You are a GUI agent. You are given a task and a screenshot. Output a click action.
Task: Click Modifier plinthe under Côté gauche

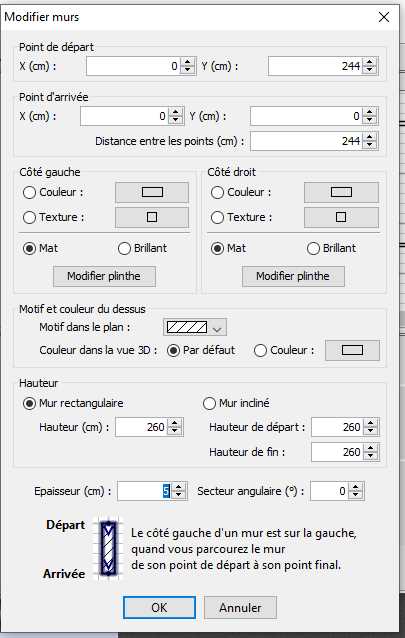[x=104, y=276]
